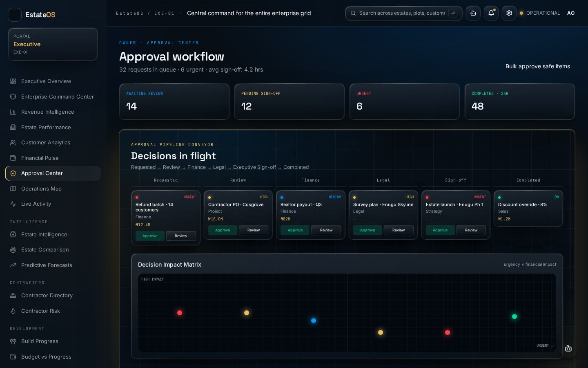Review the Survey plan Enugu Skyline request
The height and width of the screenshot is (368, 588).
(399, 230)
